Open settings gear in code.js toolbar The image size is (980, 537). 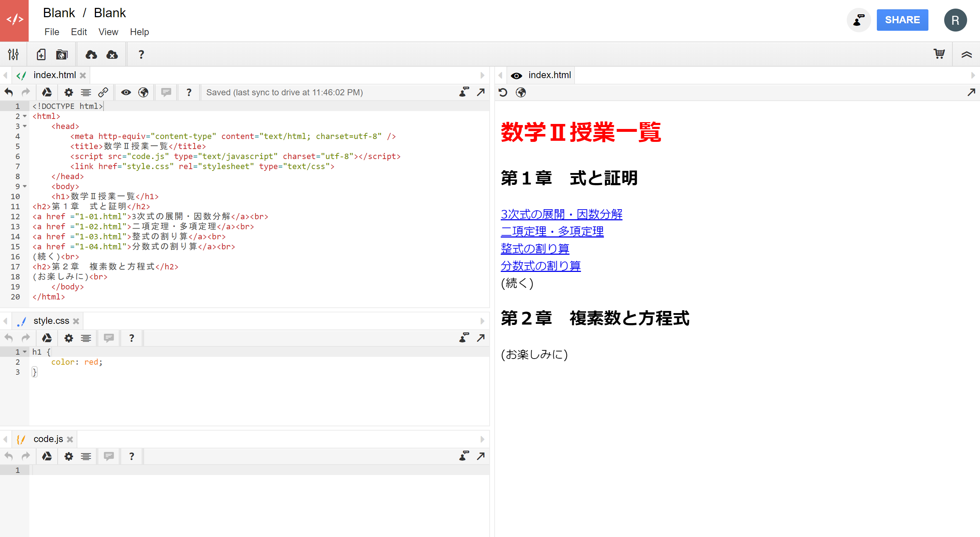coord(68,456)
